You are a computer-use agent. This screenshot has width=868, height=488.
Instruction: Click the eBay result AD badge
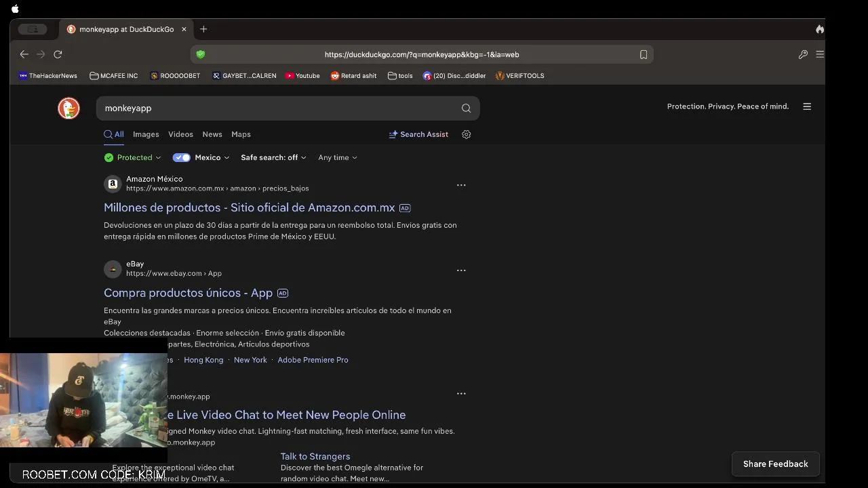pos(283,293)
